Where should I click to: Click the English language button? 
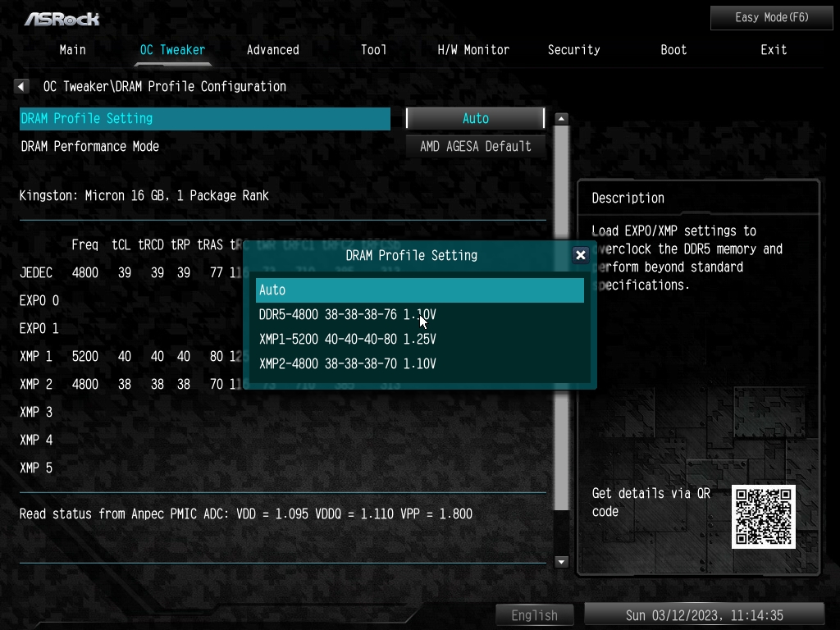click(x=534, y=615)
